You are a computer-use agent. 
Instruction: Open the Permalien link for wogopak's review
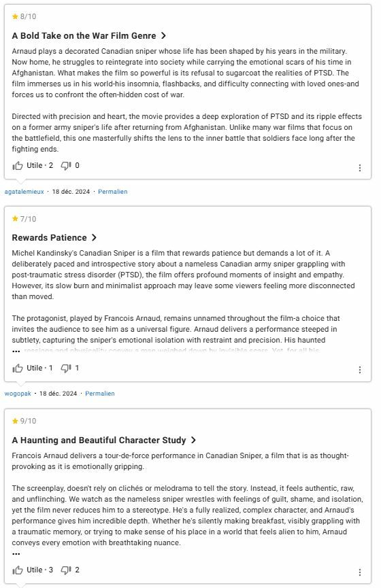pyautogui.click(x=100, y=394)
